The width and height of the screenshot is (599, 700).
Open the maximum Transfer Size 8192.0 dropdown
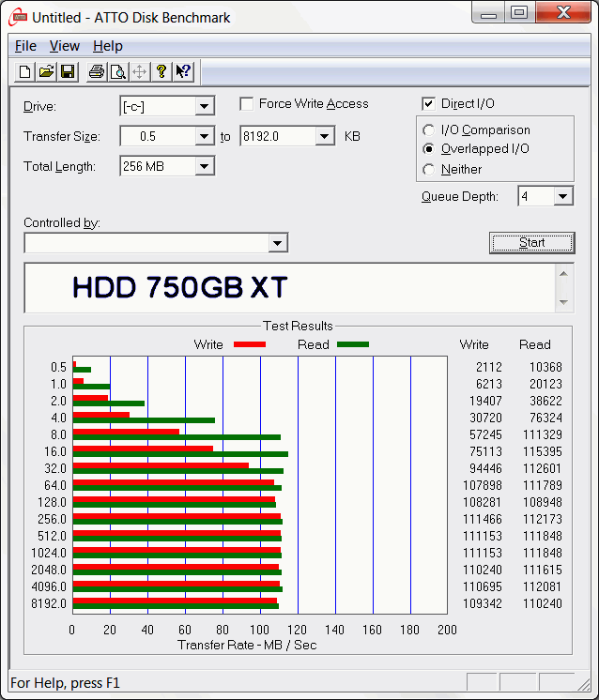(324, 136)
